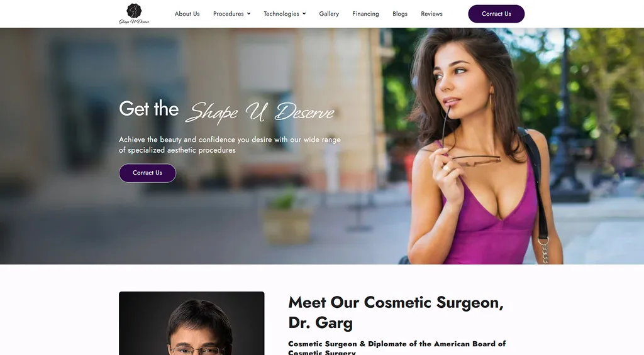Click the hero banner Contact Us button
This screenshot has height=355, width=644.
coord(147,173)
